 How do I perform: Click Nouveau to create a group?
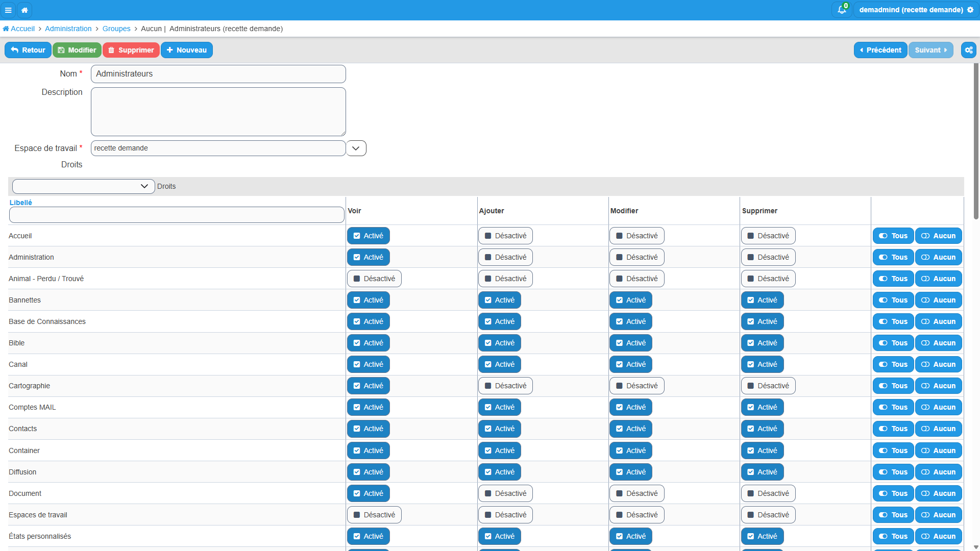point(187,50)
